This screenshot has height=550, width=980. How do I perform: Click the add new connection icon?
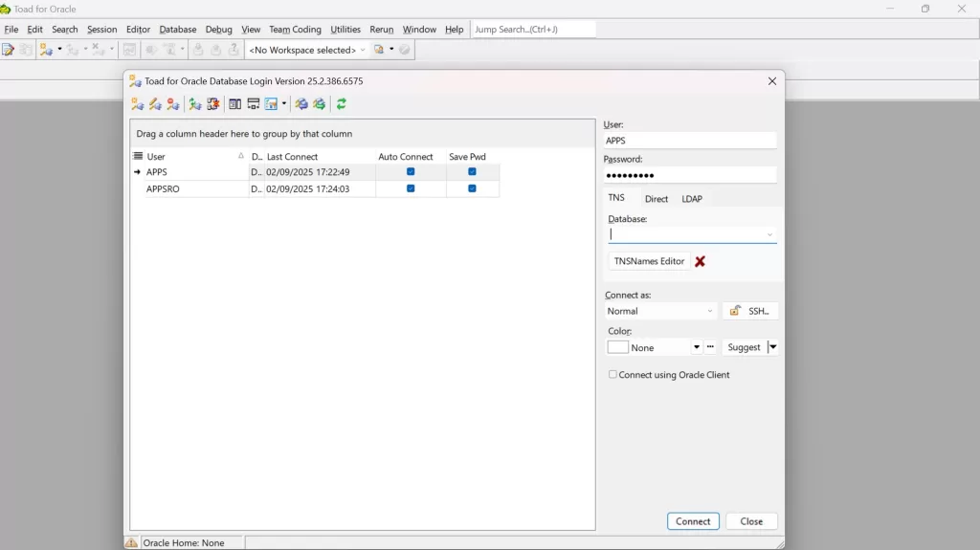(137, 104)
